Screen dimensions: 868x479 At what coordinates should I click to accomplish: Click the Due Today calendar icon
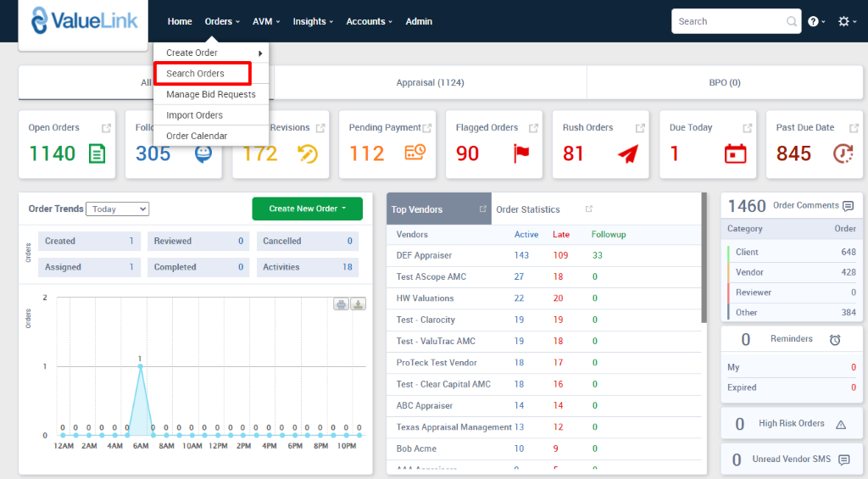tap(735, 153)
